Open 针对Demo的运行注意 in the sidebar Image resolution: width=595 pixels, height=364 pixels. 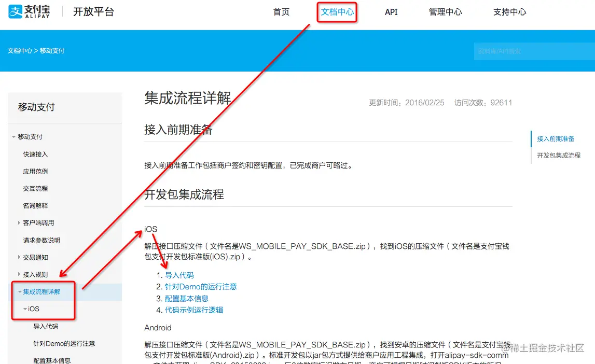tap(64, 344)
